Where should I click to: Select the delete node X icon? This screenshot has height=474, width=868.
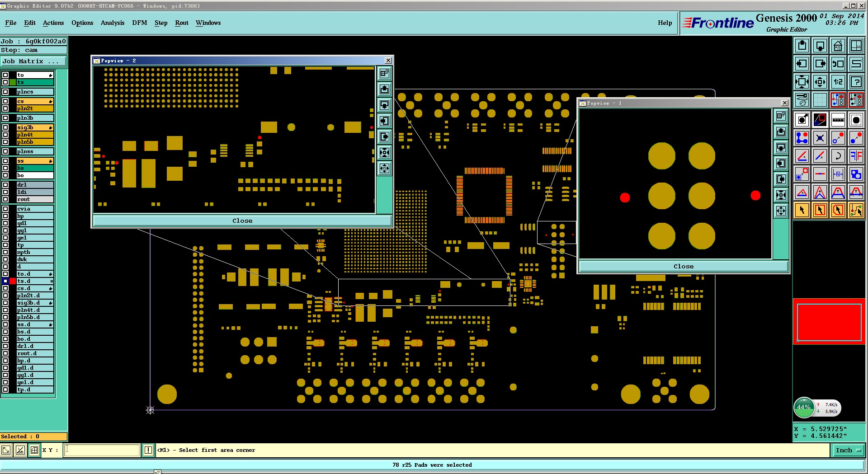pyautogui.click(x=820, y=138)
